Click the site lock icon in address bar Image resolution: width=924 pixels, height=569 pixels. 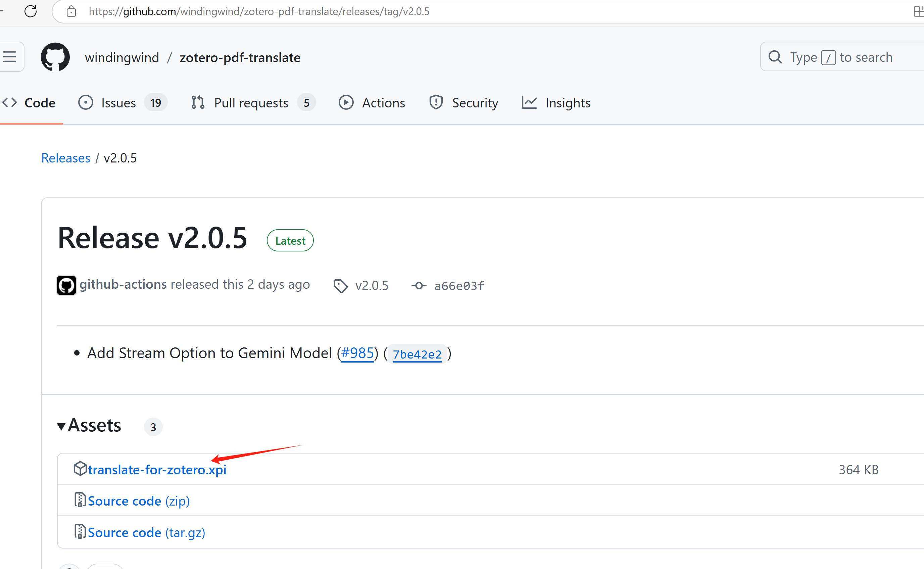pyautogui.click(x=71, y=12)
